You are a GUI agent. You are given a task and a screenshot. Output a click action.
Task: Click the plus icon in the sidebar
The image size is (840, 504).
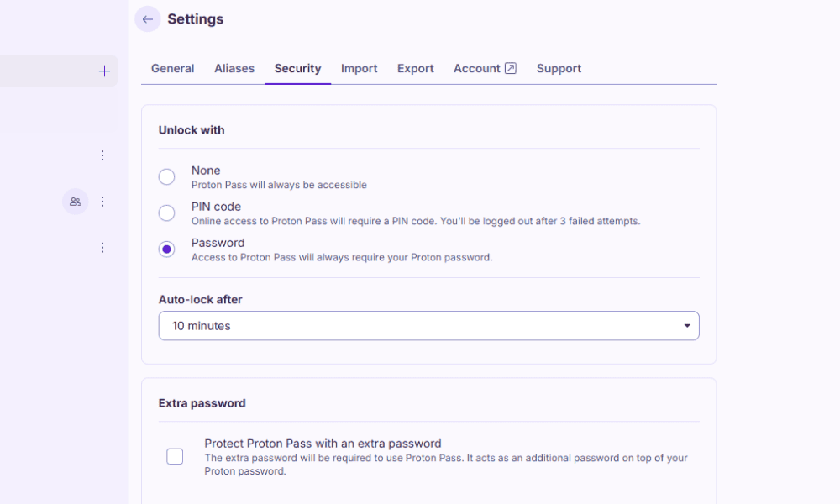[104, 71]
